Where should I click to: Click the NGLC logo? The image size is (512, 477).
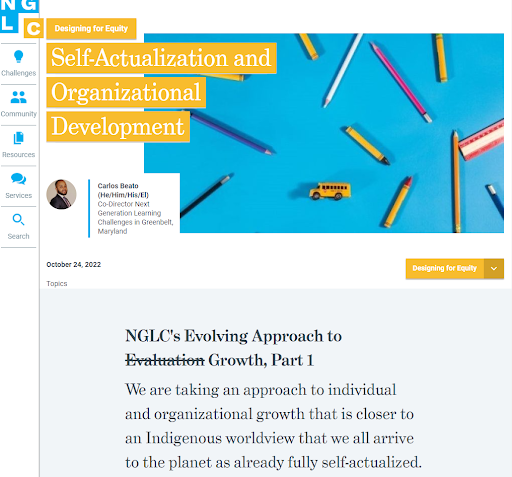point(21,18)
